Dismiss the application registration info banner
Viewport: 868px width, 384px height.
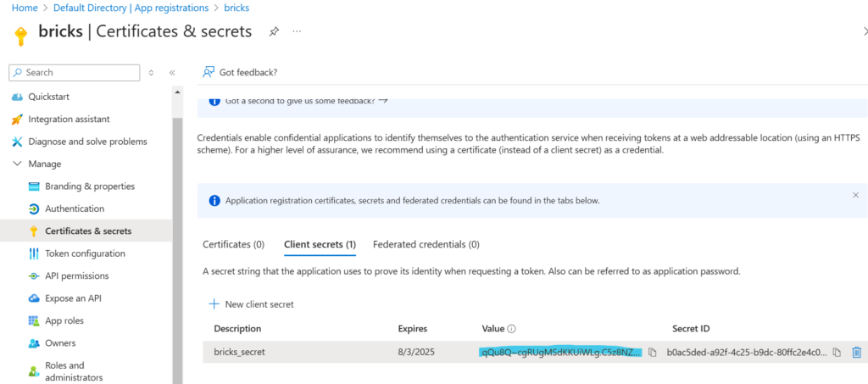(x=855, y=195)
